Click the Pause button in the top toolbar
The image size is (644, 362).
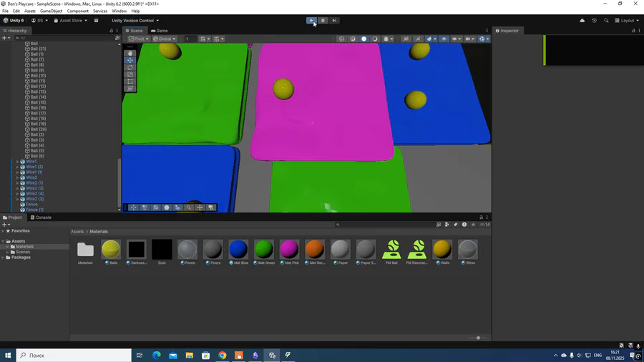tap(323, 21)
